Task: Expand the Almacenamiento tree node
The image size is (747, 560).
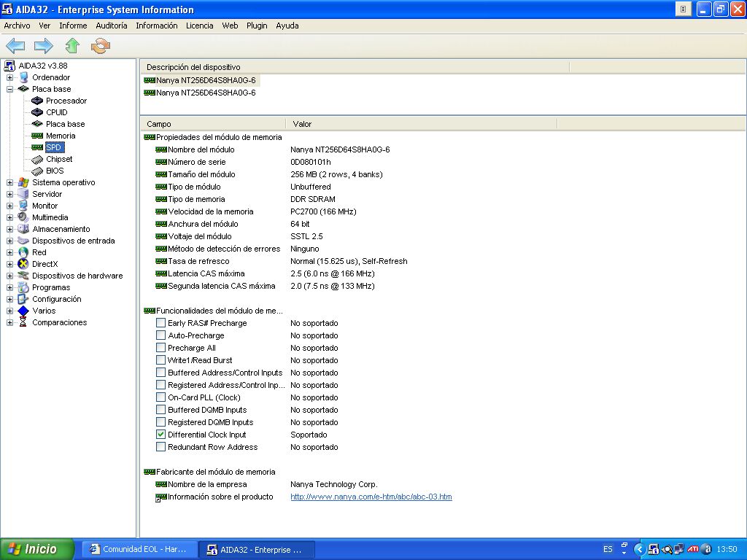Action: click(x=9, y=229)
